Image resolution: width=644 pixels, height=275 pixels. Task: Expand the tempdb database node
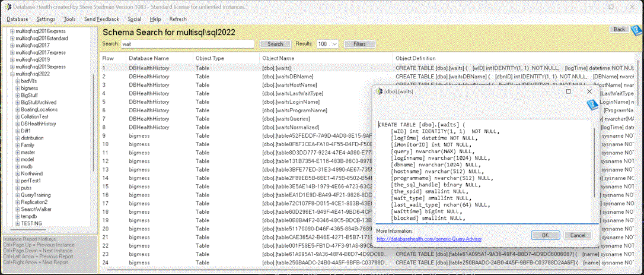coord(18,216)
